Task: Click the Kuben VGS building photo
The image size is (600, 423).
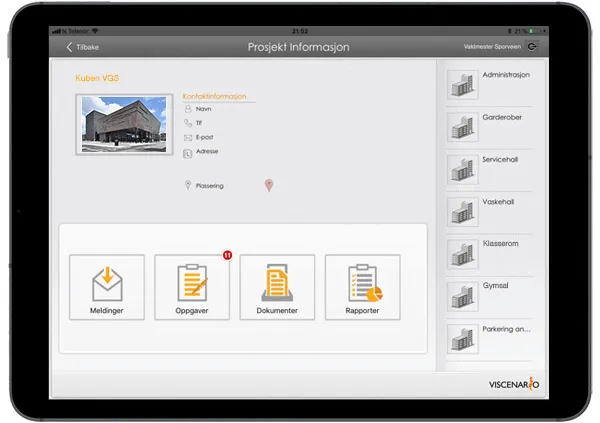Action: pos(124,124)
